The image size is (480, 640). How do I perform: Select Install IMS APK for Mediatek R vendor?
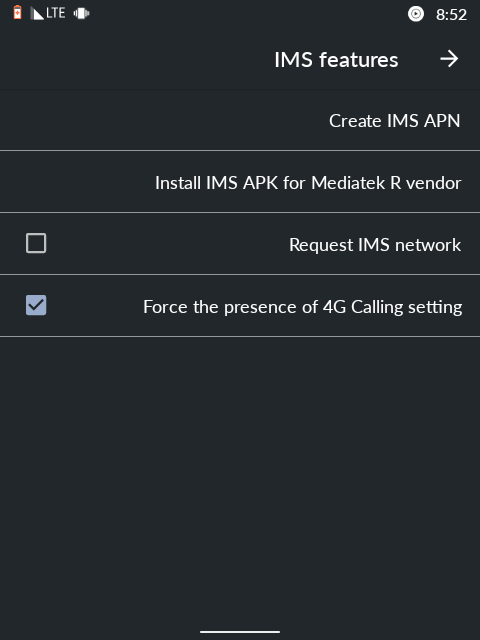[240, 182]
